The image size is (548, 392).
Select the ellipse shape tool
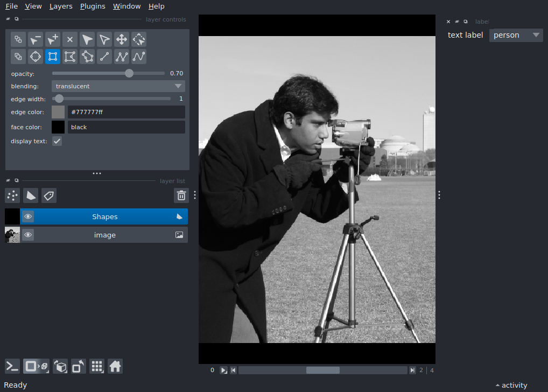coord(35,57)
